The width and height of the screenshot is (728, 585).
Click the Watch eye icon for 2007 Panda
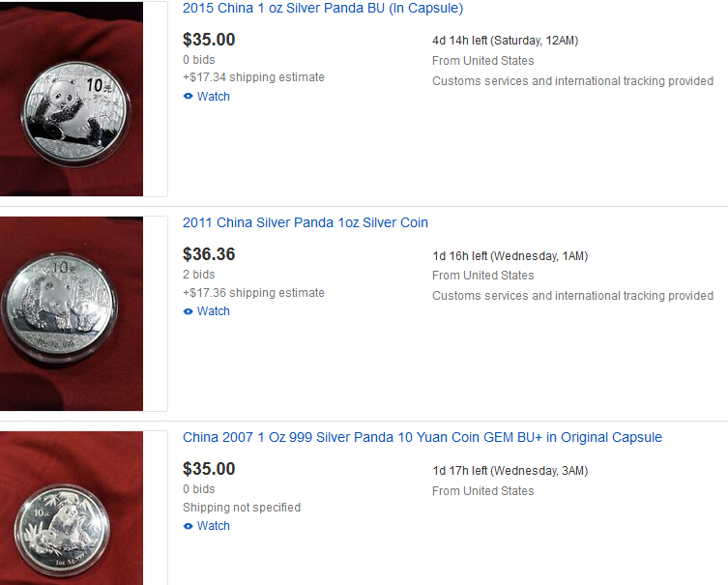click(x=188, y=526)
